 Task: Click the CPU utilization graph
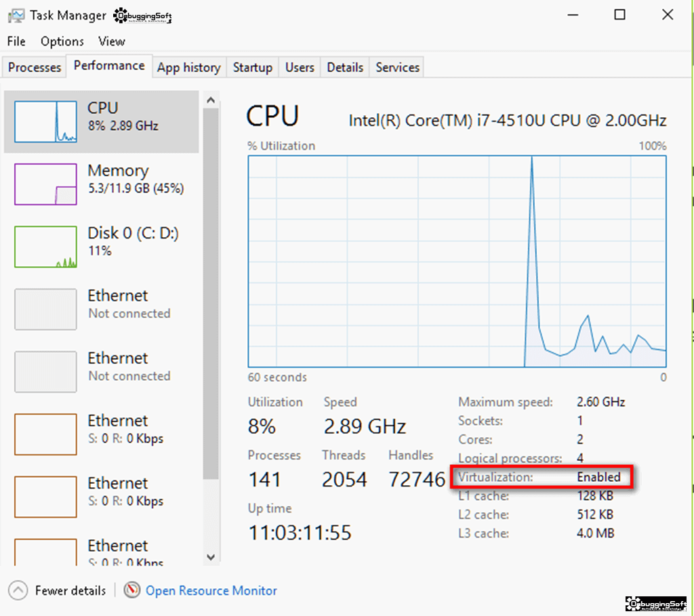tap(457, 261)
